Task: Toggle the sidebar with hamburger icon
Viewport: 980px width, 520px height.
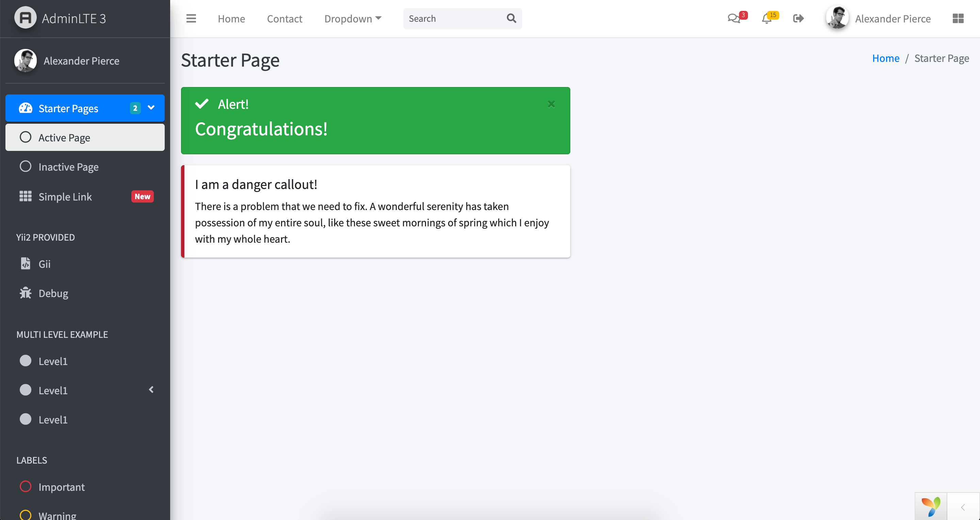Action: point(191,18)
